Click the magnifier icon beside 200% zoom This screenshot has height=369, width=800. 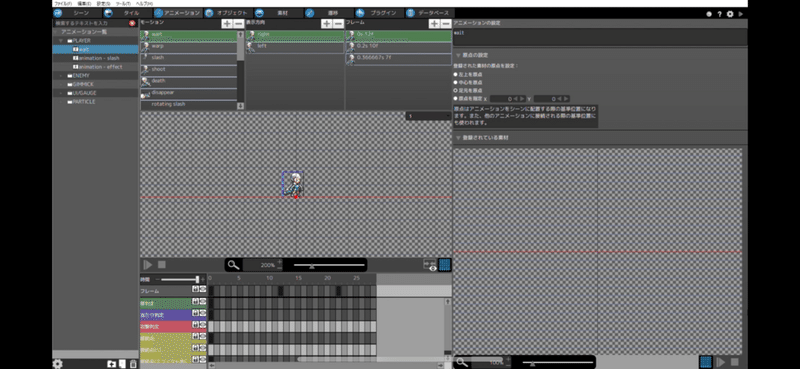click(233, 265)
